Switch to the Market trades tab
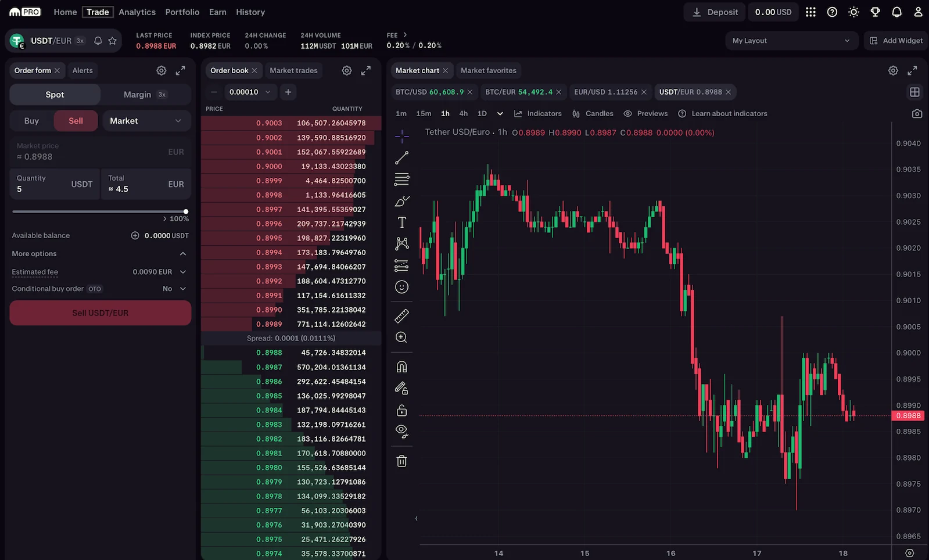 pos(293,70)
